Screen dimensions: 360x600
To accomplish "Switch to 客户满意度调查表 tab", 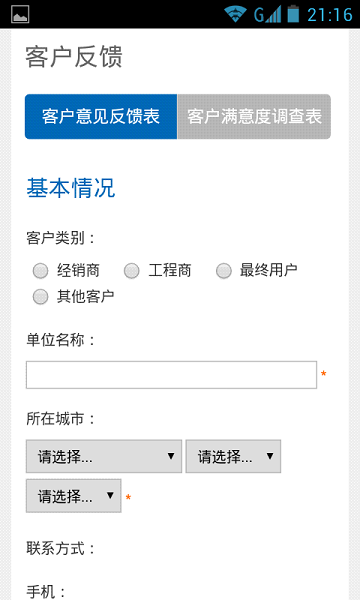I will [254, 116].
